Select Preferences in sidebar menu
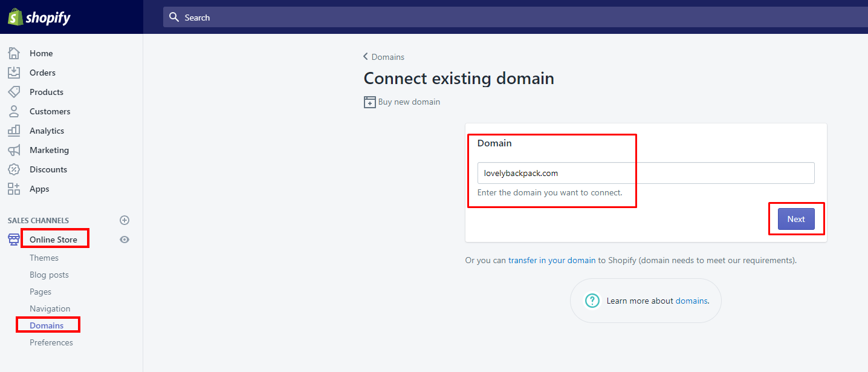 51,342
